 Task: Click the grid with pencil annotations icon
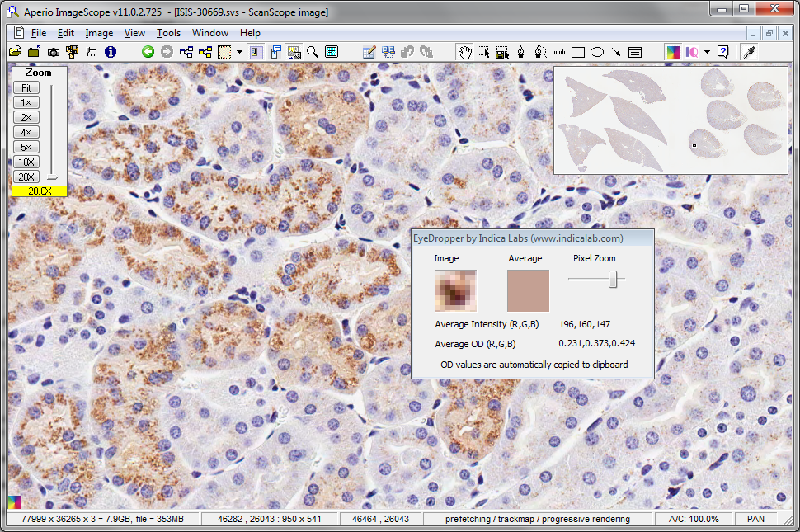(x=369, y=51)
